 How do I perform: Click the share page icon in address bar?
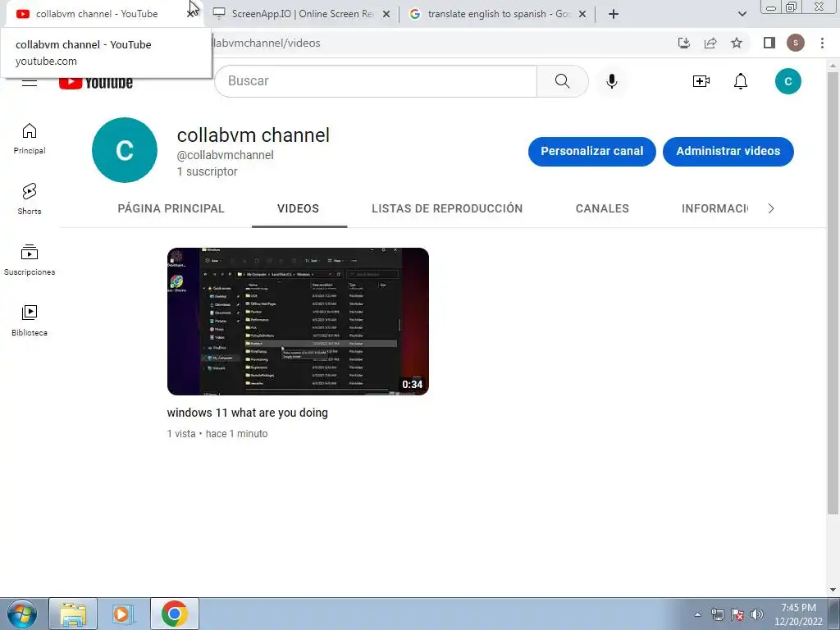click(710, 43)
